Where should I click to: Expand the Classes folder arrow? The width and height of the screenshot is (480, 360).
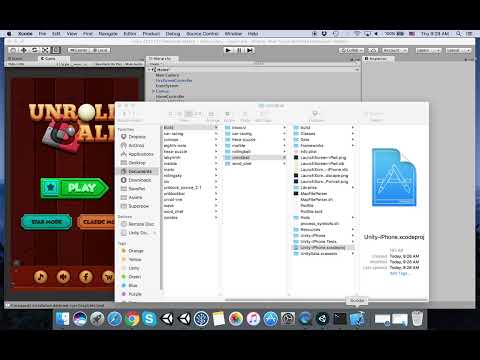click(353, 134)
